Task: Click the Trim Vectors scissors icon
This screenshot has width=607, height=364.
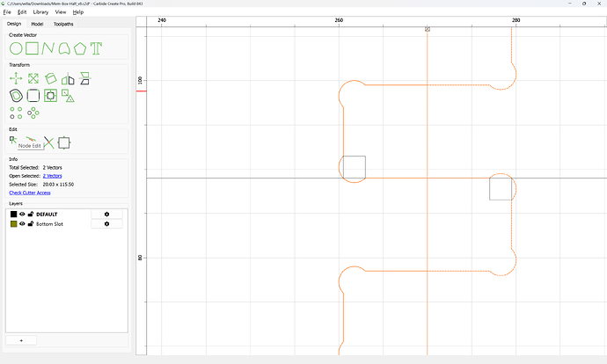Action: (49, 142)
